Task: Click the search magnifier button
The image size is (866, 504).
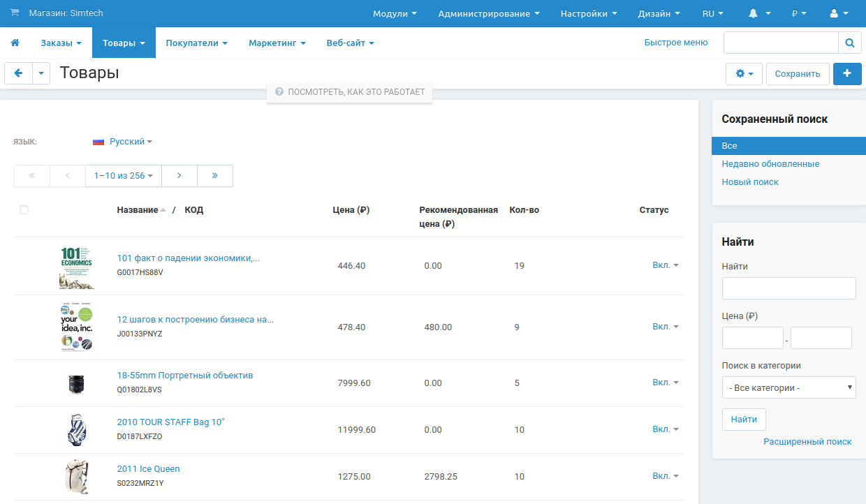Action: (849, 43)
